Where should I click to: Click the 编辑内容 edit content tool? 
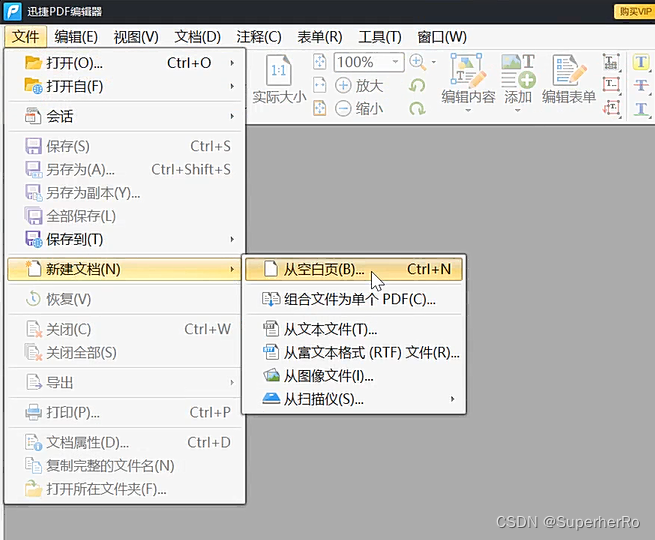click(x=468, y=78)
